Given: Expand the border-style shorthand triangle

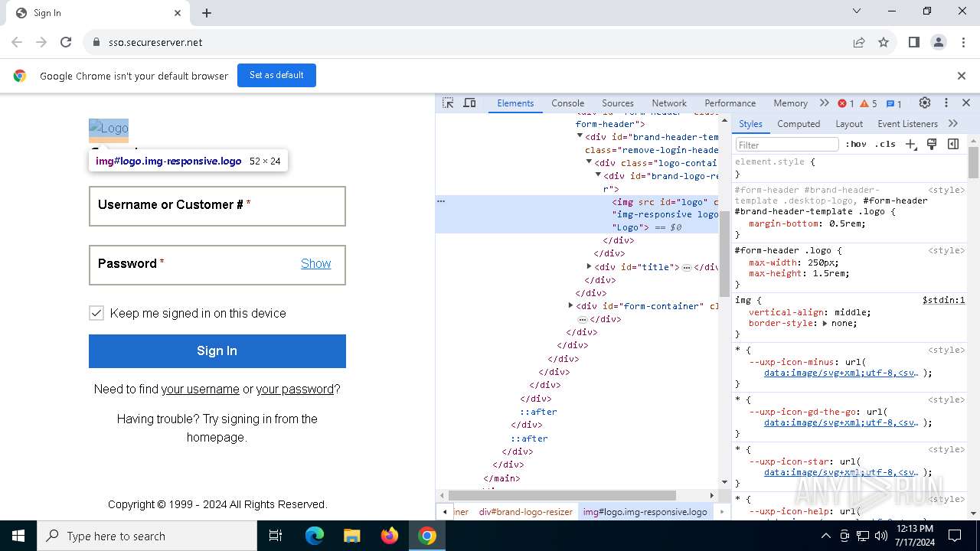Looking at the screenshot, I should (825, 324).
